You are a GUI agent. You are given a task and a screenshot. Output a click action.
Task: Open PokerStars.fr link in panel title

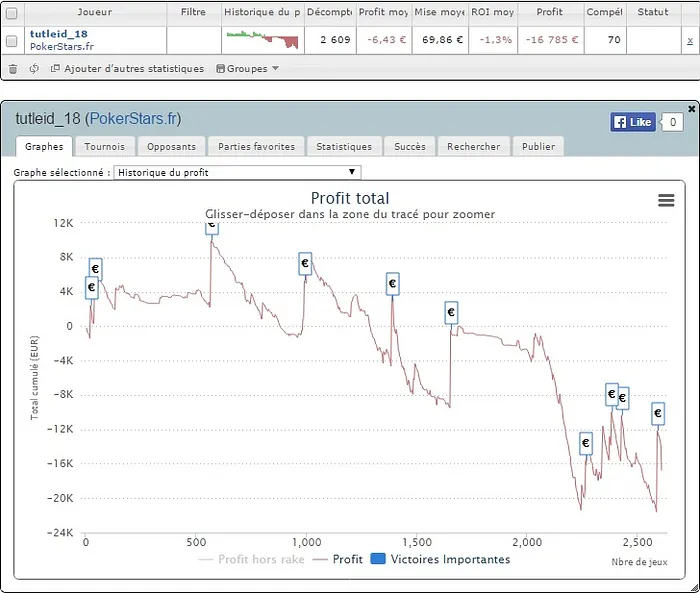coord(133,119)
